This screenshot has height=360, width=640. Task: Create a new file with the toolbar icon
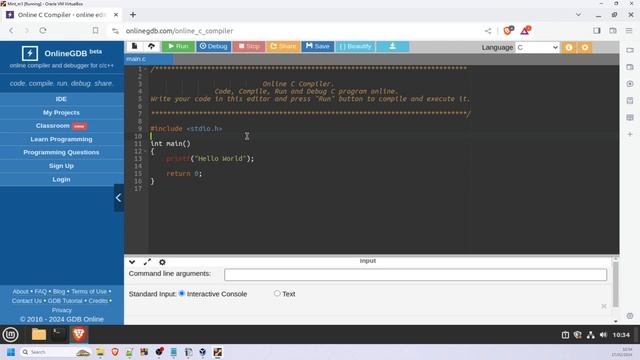coord(134,46)
